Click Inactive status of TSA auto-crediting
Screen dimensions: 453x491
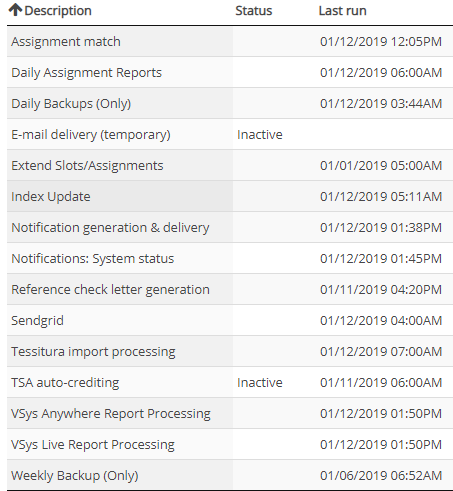[x=260, y=383]
